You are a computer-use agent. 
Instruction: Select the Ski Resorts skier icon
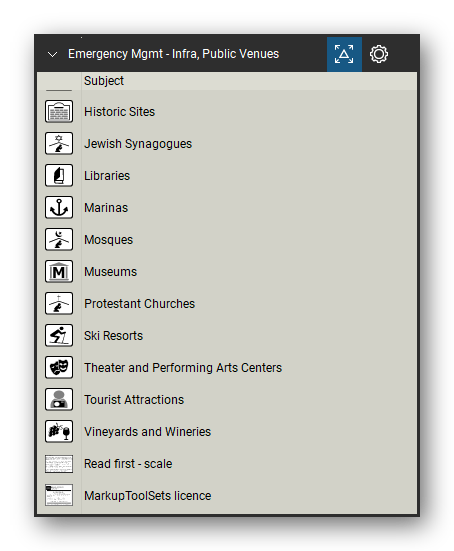59,335
